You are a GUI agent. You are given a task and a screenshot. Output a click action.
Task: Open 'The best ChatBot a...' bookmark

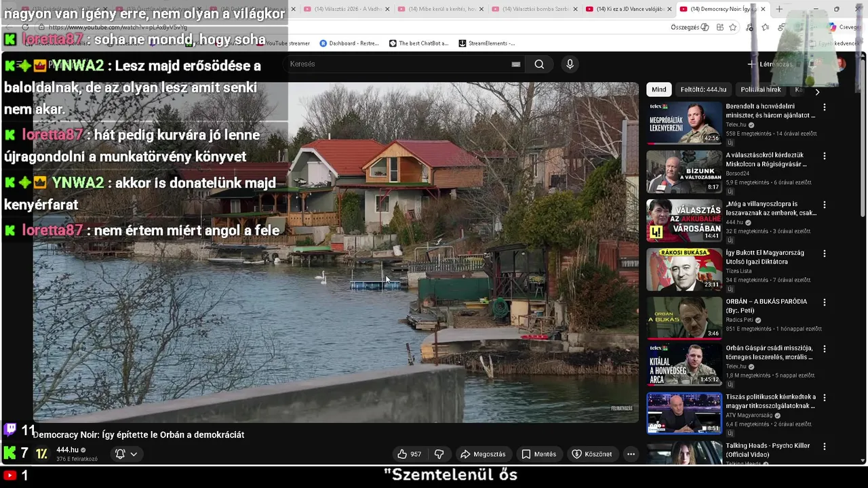point(418,43)
